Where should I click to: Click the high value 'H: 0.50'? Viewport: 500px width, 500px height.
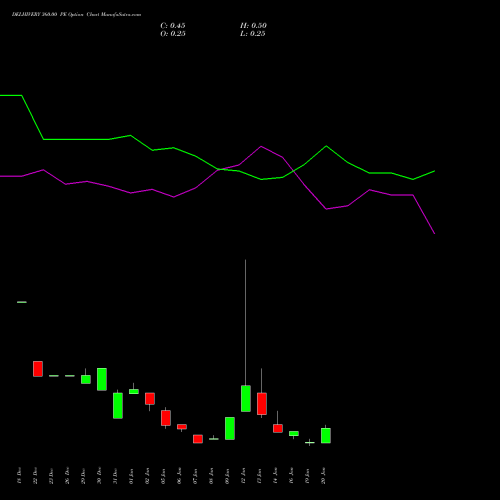[x=253, y=26]
